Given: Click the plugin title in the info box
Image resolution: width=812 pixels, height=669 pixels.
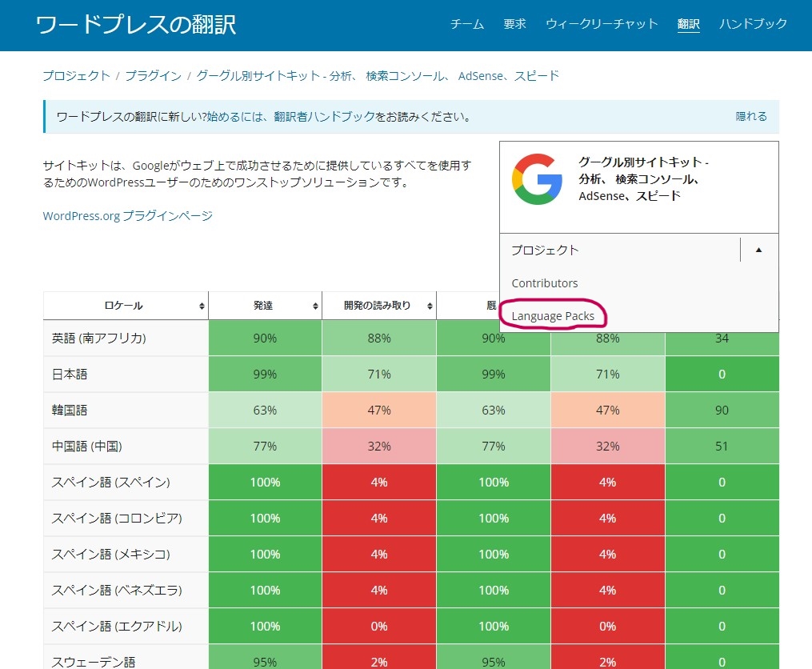Looking at the screenshot, I should (644, 178).
